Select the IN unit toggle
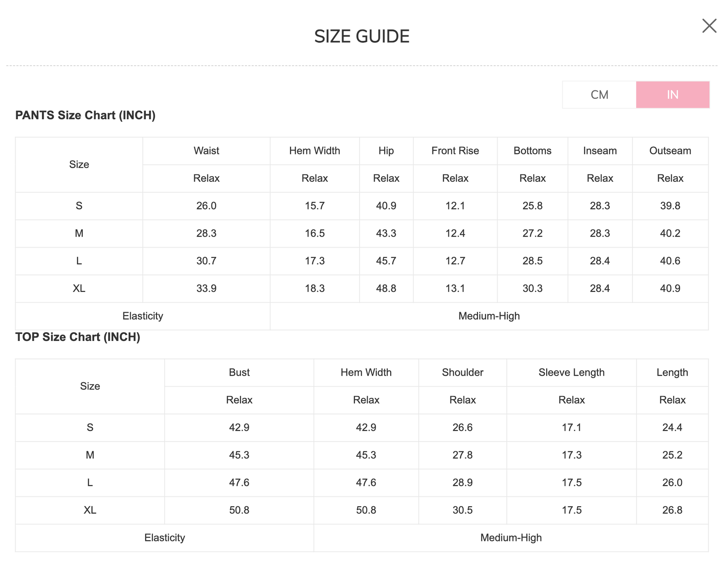The width and height of the screenshot is (728, 563). click(672, 95)
